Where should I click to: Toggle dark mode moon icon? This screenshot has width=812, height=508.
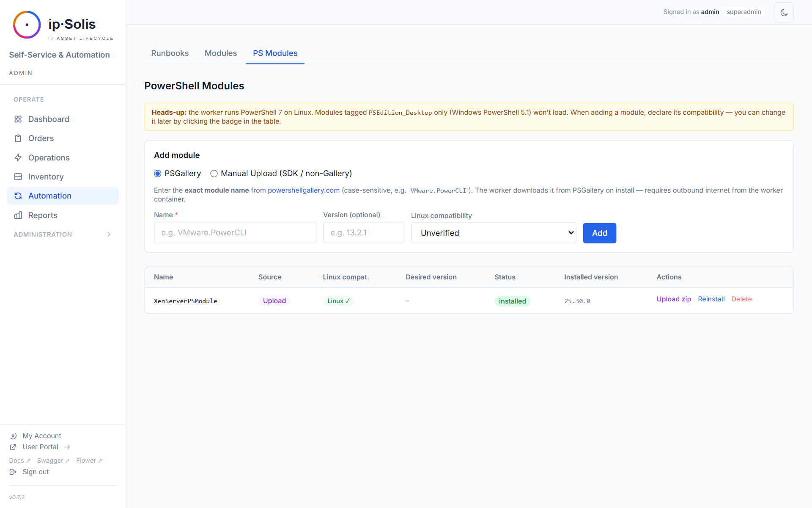point(784,12)
